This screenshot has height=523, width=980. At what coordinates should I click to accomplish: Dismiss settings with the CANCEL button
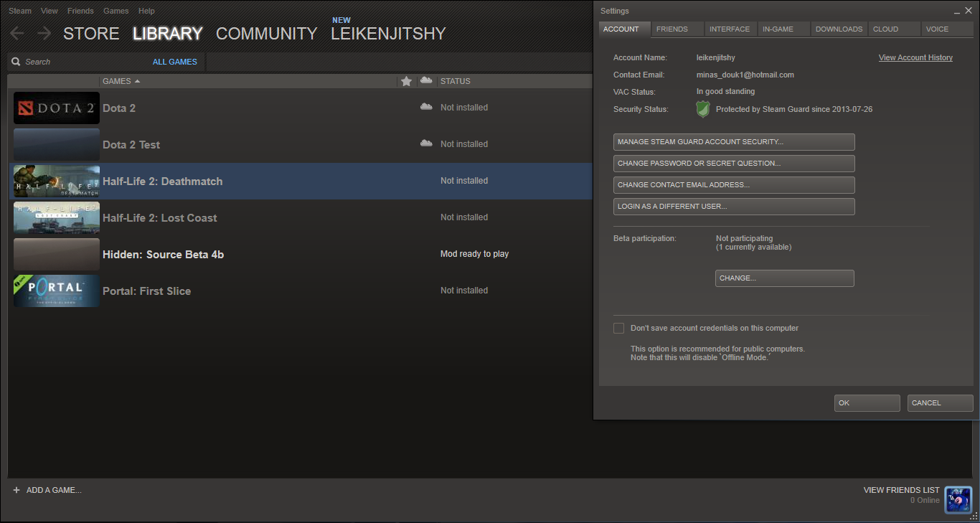click(941, 403)
